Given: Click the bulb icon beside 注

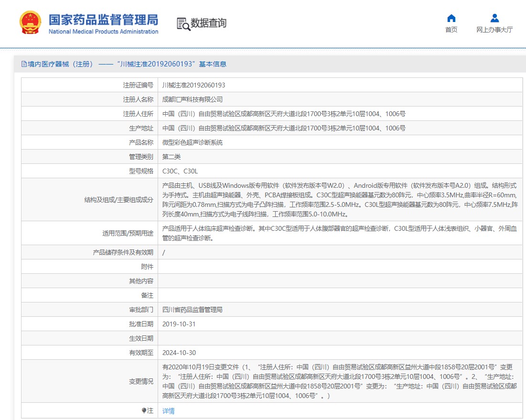Looking at the screenshot, I should click(144, 410).
